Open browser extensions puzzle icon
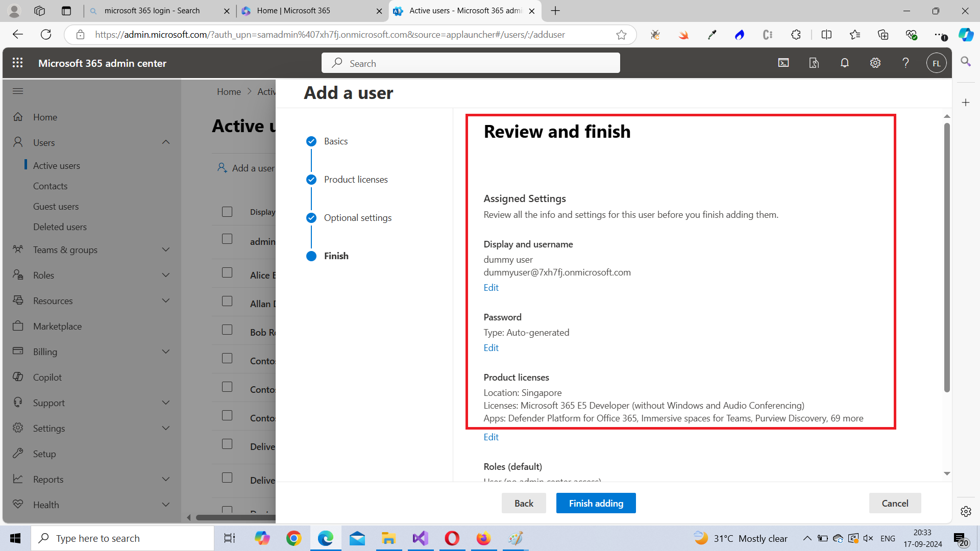980x551 pixels. pos(796,35)
